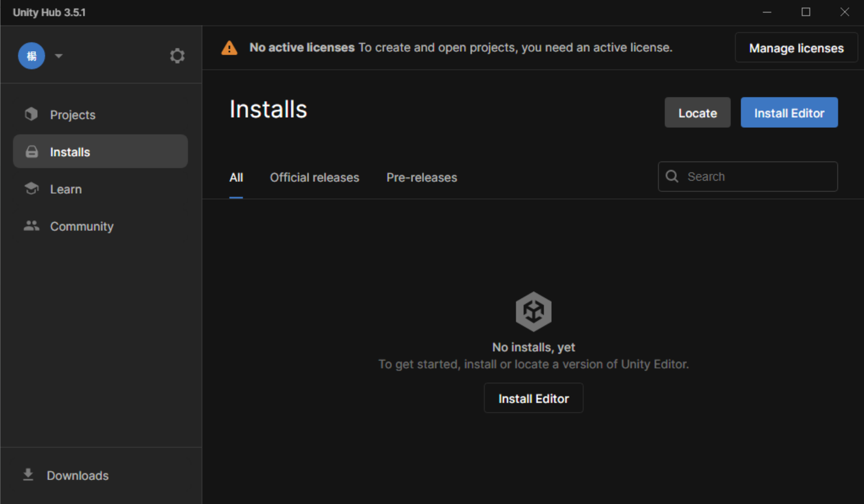This screenshot has width=864, height=504.
Task: Click the Unity logo in empty state
Action: click(534, 311)
